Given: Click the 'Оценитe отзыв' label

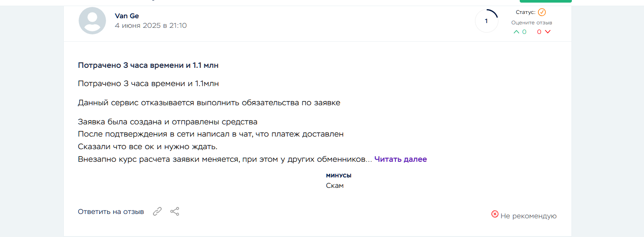Looking at the screenshot, I should tap(531, 23).
